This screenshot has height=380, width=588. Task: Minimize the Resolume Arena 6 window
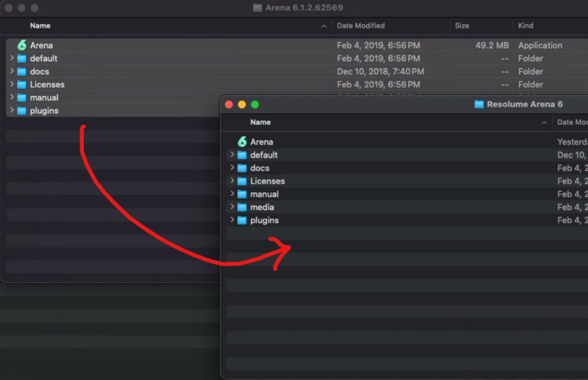click(242, 104)
